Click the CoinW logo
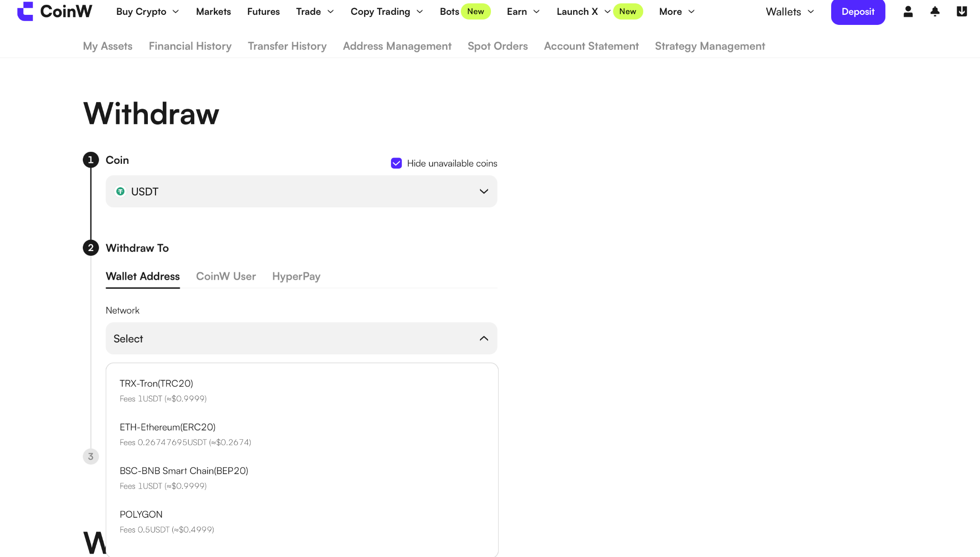This screenshot has height=557, width=980. pyautogui.click(x=55, y=11)
